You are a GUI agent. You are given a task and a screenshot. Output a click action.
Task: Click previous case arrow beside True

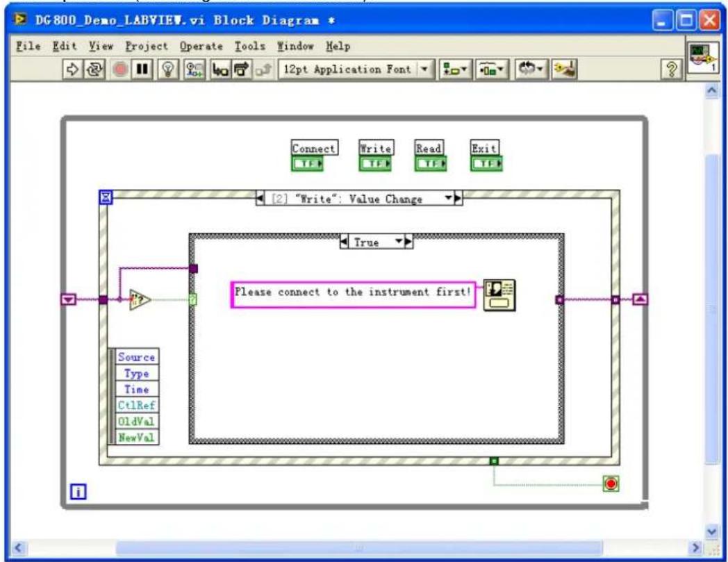click(344, 242)
